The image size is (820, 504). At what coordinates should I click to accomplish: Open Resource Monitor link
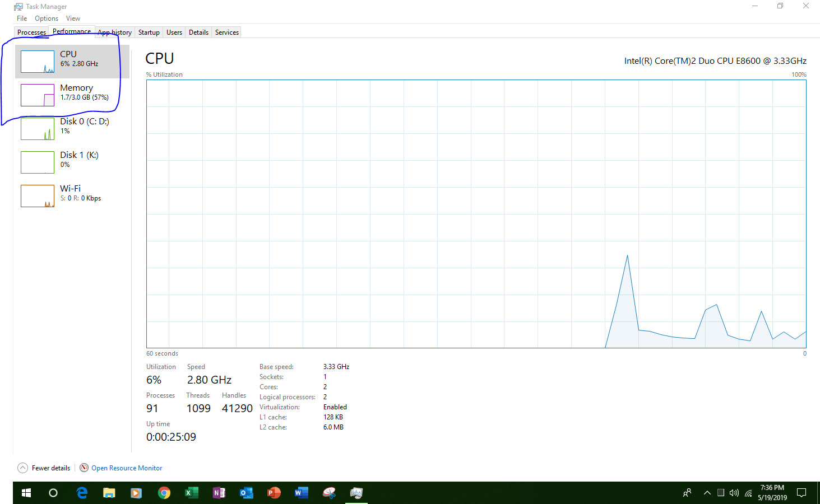click(x=121, y=468)
